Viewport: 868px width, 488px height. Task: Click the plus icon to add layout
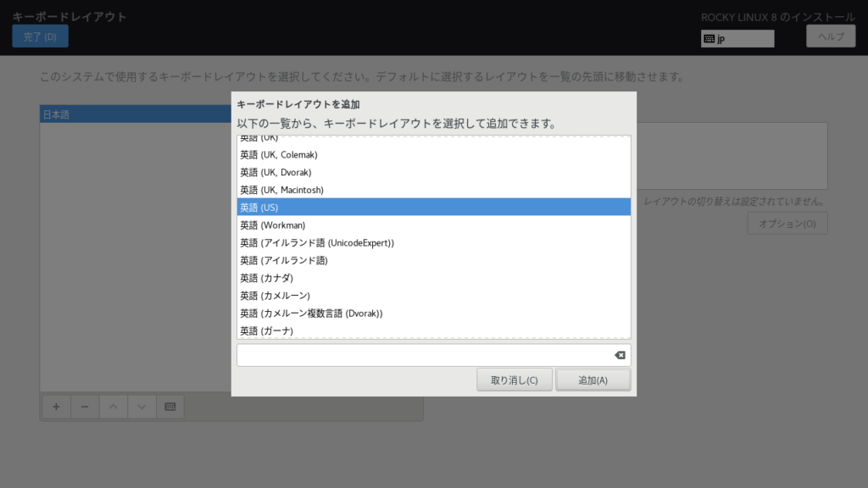click(56, 407)
